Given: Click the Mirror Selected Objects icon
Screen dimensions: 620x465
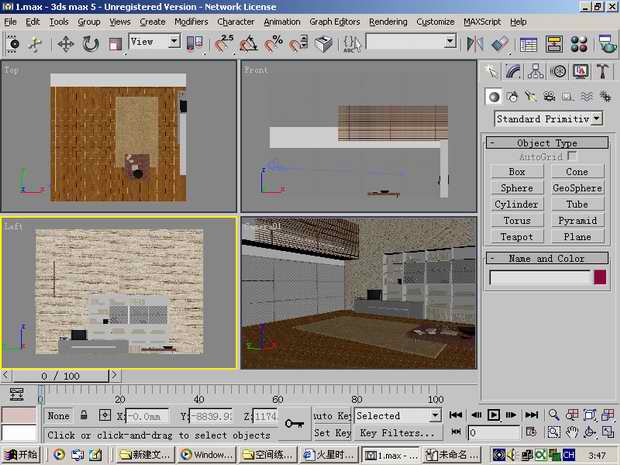Looking at the screenshot, I should [x=475, y=44].
